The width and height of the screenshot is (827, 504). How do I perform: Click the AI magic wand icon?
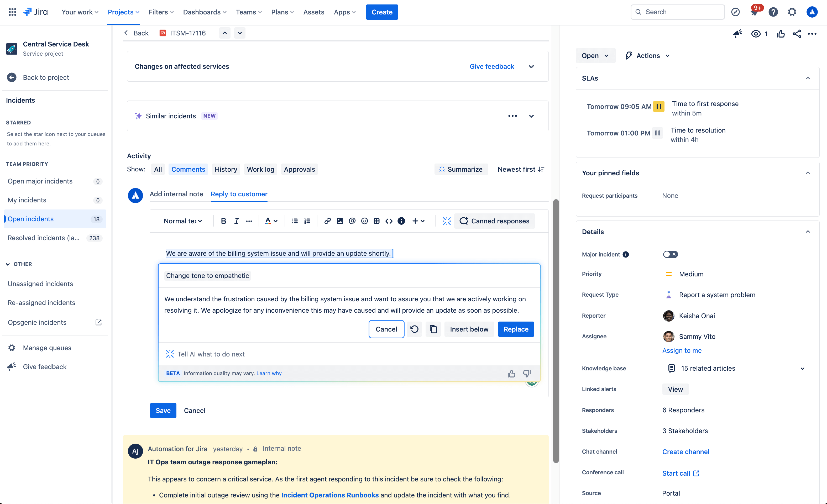pos(447,220)
